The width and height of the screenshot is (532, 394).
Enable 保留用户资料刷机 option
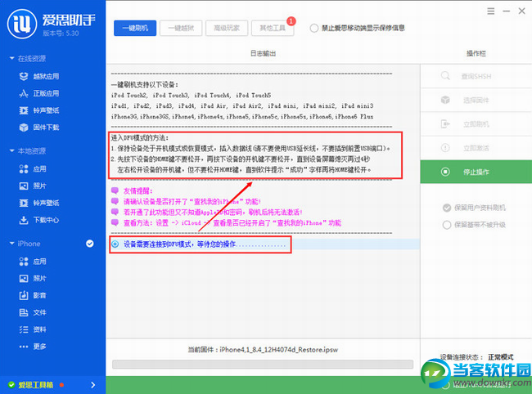[447, 208]
